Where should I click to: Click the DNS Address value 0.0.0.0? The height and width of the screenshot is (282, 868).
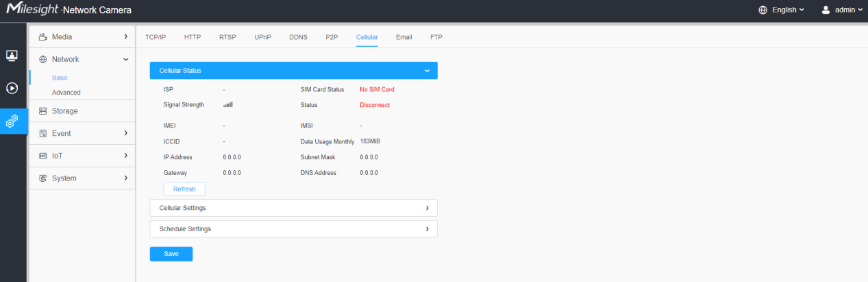[369, 173]
